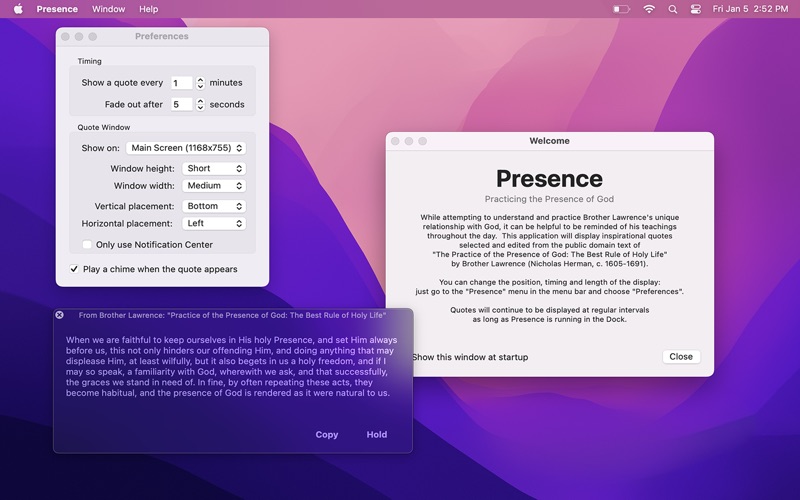Image resolution: width=800 pixels, height=500 pixels.
Task: Open the Horizontal placement dropdown
Action: (x=214, y=223)
